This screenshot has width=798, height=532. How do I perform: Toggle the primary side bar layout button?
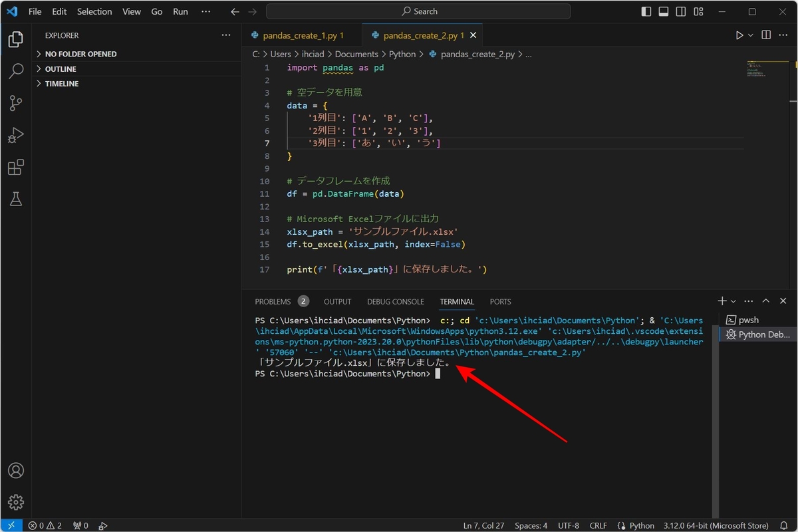click(x=646, y=11)
